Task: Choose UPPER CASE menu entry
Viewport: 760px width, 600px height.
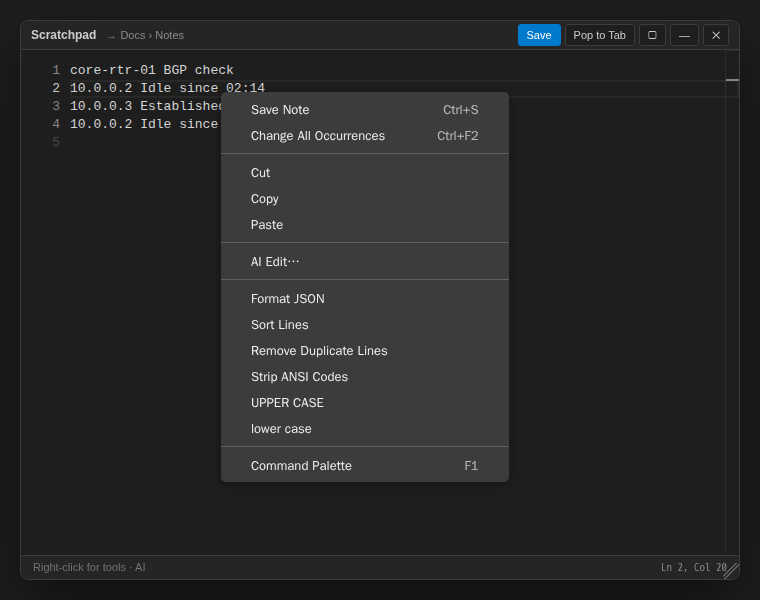Action: point(364,403)
